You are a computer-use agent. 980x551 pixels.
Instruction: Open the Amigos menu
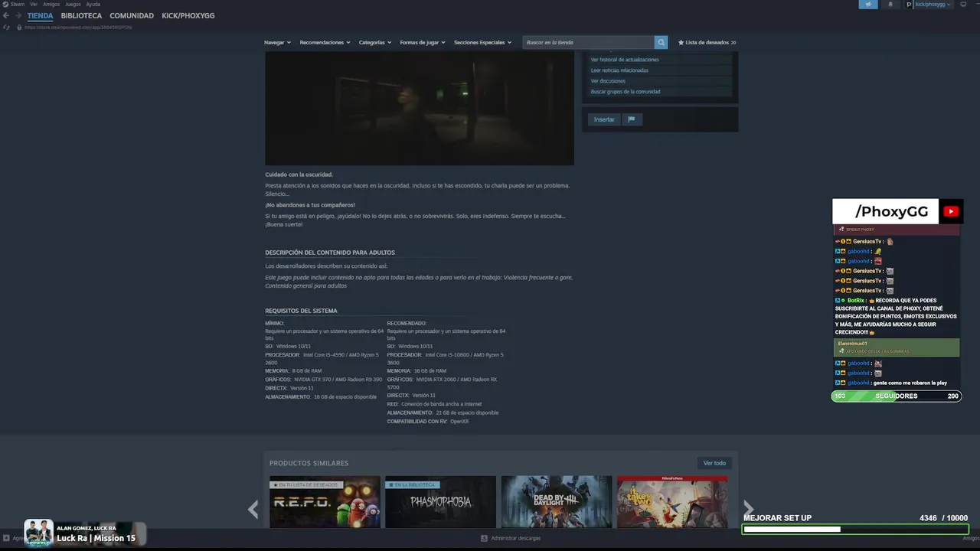coord(51,4)
